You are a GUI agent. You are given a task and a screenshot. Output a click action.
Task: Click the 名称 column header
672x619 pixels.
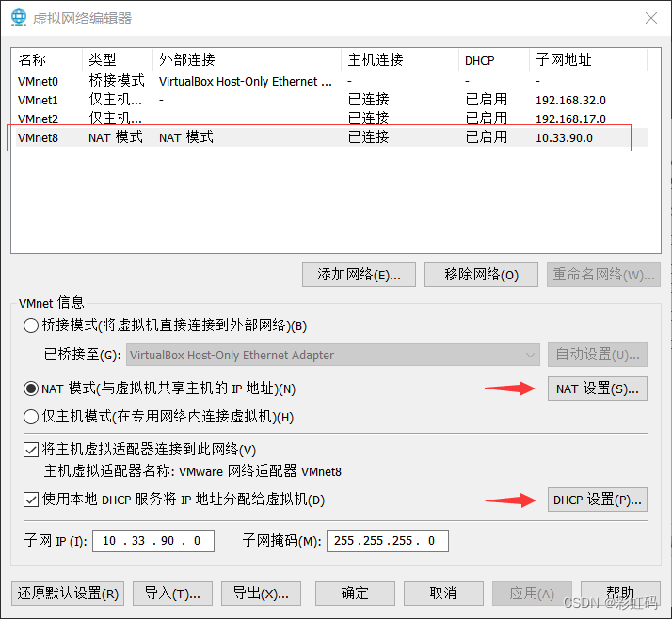(x=47, y=60)
